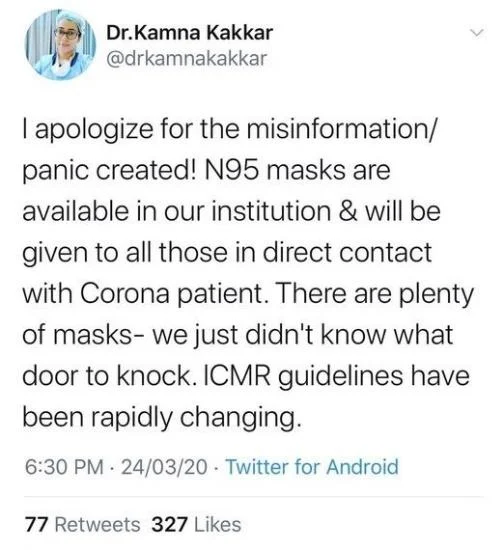Click the phrase "door to knock"
The image size is (504, 550).
tap(109, 376)
